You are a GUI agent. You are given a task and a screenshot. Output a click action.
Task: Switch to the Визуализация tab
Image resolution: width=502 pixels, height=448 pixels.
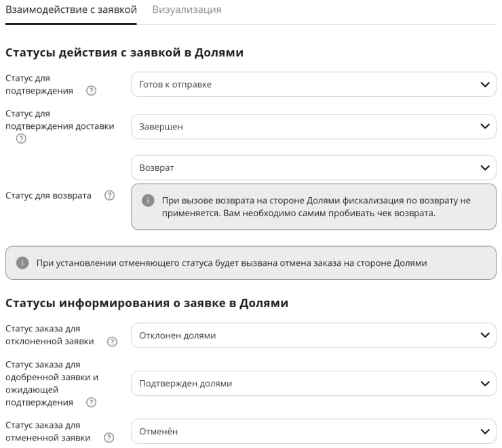187,9
